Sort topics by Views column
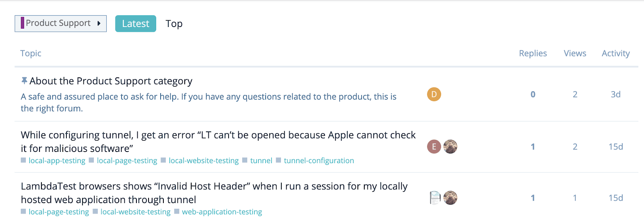The height and width of the screenshot is (220, 644). click(575, 53)
